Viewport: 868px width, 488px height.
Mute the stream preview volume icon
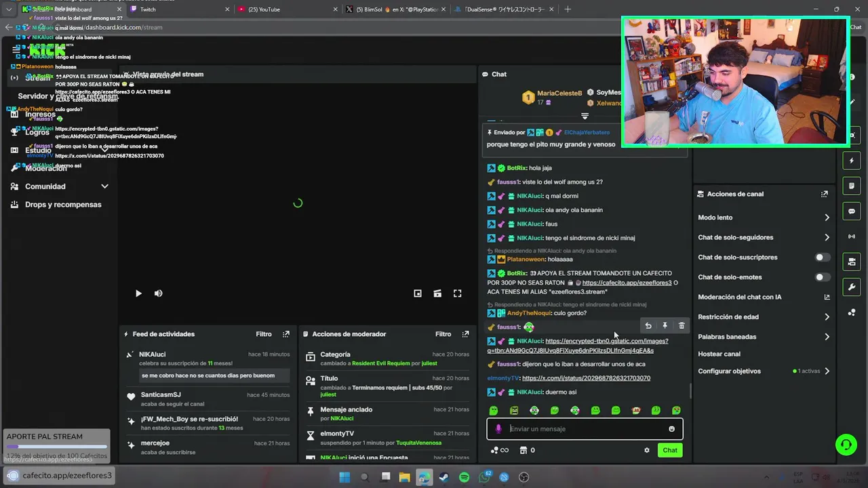click(158, 293)
